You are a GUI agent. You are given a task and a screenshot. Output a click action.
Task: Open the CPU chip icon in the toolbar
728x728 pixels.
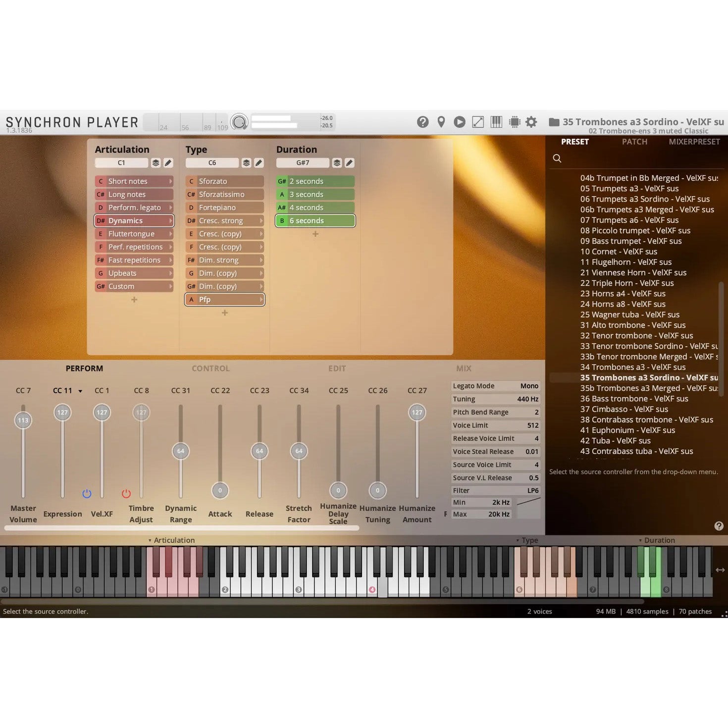click(x=515, y=122)
